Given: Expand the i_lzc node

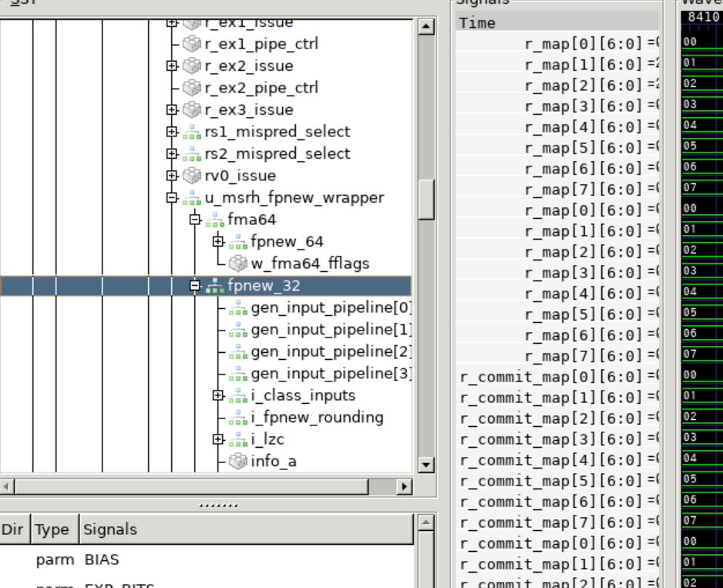Looking at the screenshot, I should [218, 439].
